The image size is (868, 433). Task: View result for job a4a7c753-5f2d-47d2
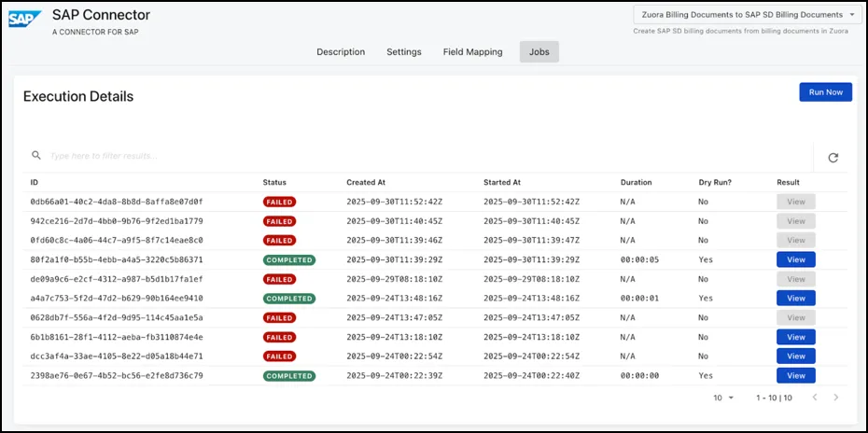[x=795, y=298]
